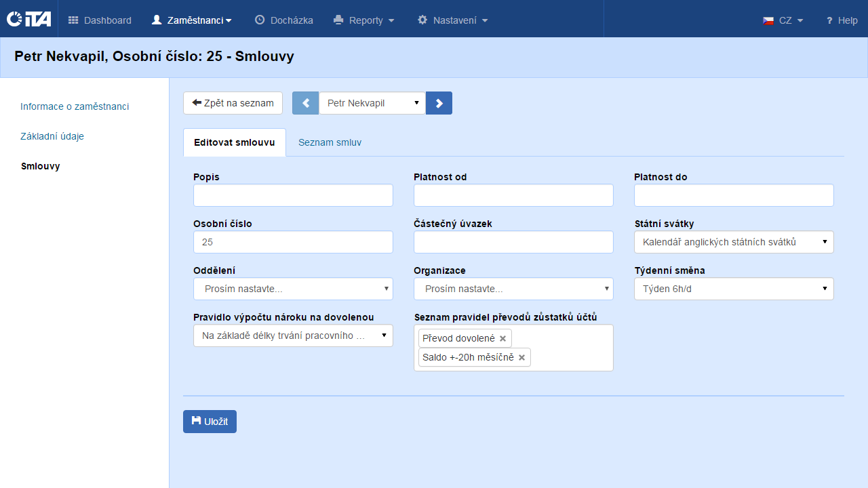
Task: Expand the Nastavení settings menu
Action: pyautogui.click(x=452, y=20)
